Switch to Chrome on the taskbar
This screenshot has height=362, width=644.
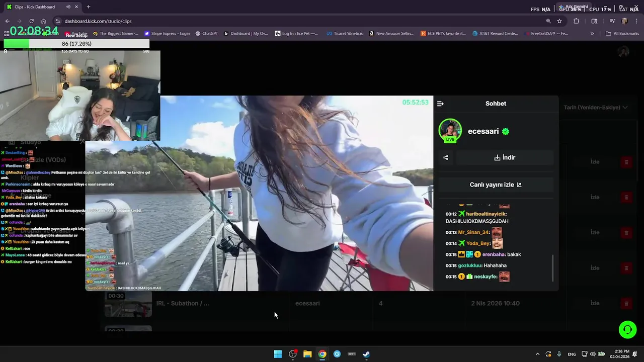coord(322,354)
